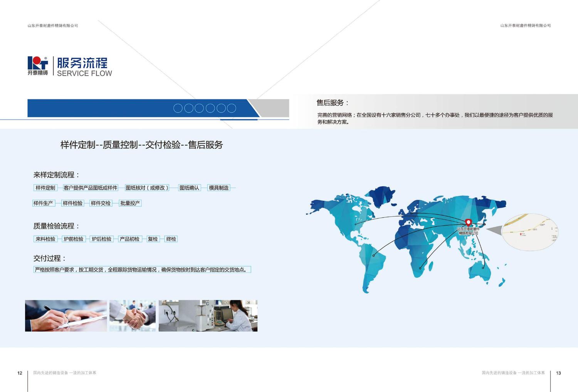Viewport: 578px width, 392px height.
Task: Click the laboratory technician photo
Action: coord(208,316)
